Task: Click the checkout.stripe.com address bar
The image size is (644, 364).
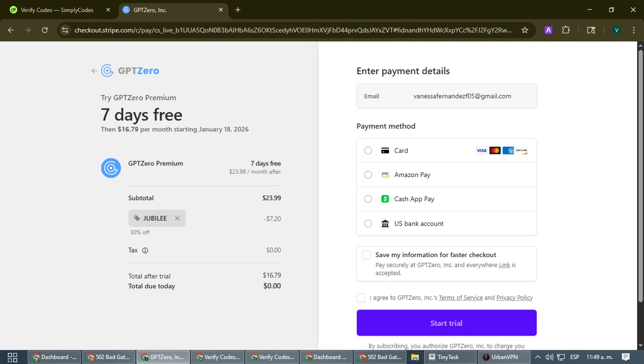Action: [293, 30]
